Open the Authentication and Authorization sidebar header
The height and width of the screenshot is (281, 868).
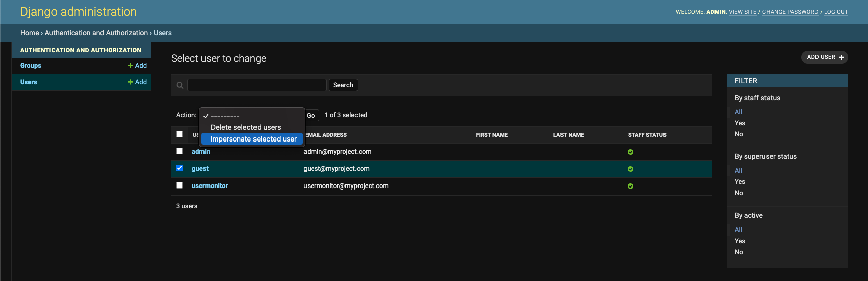pyautogui.click(x=81, y=50)
